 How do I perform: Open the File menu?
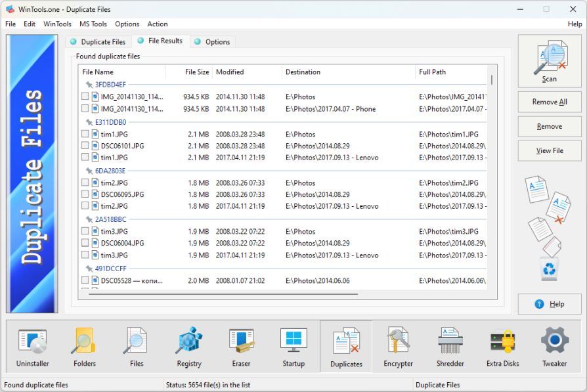point(11,24)
